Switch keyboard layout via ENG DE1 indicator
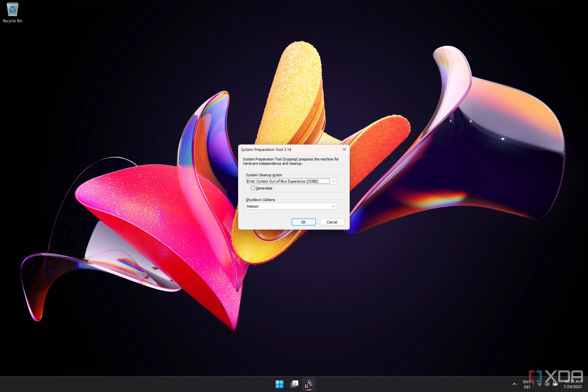The height and width of the screenshot is (392, 588). tap(528, 384)
